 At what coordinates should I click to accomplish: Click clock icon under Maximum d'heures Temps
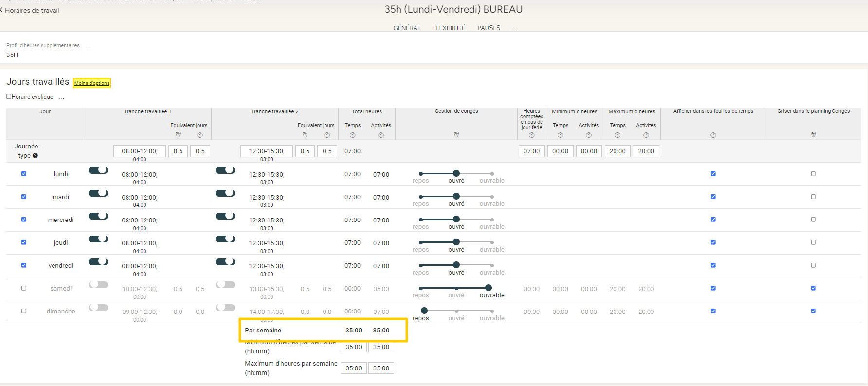click(617, 135)
